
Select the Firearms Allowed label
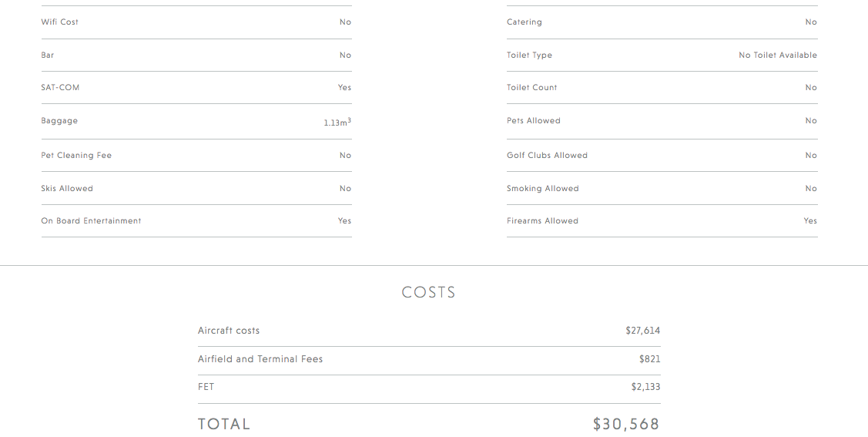click(x=542, y=221)
